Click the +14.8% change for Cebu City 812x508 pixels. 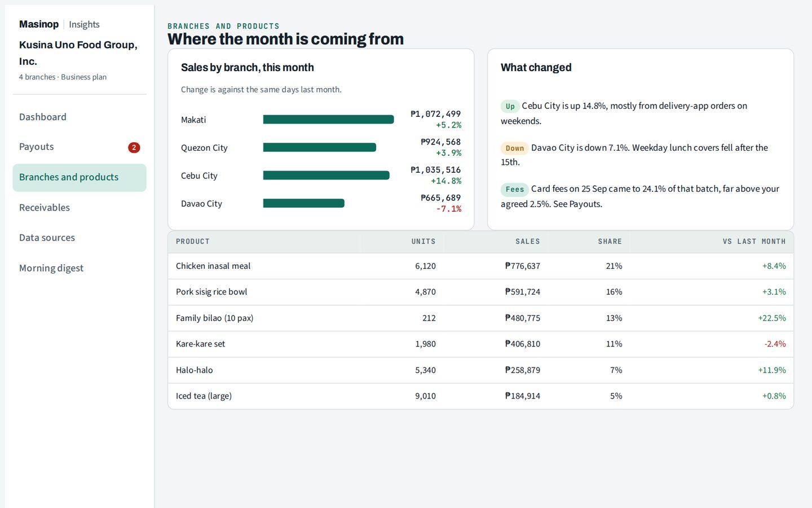(x=446, y=181)
